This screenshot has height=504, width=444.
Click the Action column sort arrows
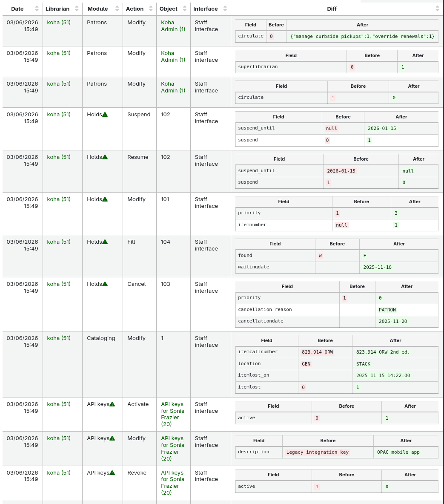point(151,9)
